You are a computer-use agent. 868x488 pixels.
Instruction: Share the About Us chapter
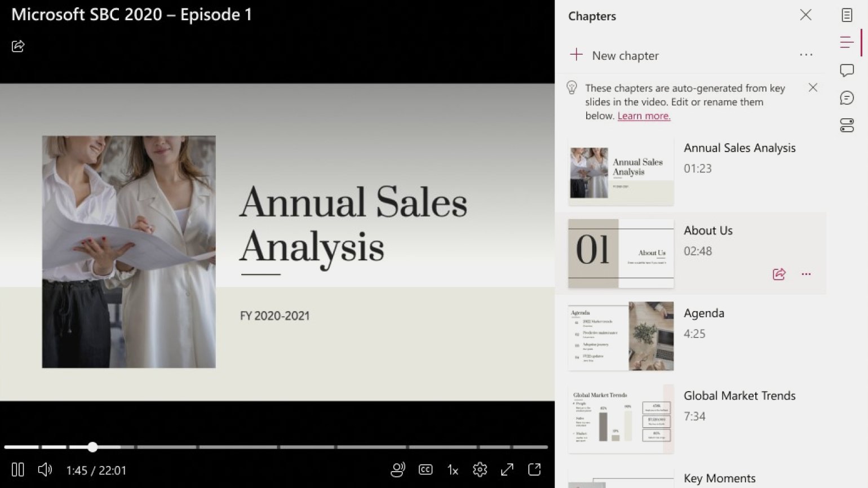coord(779,274)
